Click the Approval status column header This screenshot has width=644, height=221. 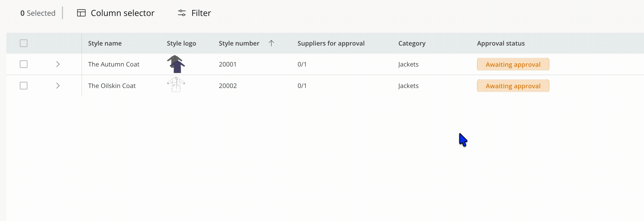tap(500, 43)
